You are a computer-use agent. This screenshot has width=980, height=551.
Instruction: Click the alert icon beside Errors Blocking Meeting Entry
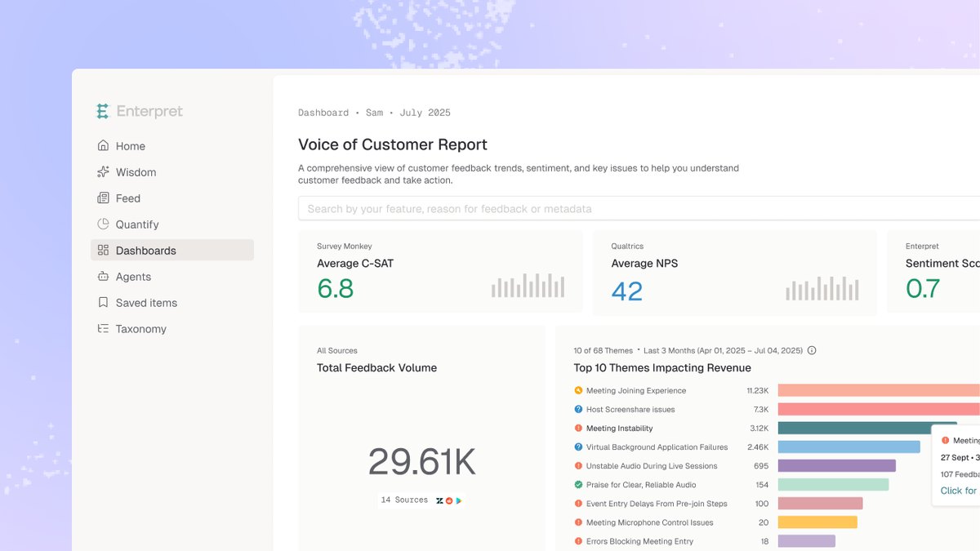pos(578,541)
